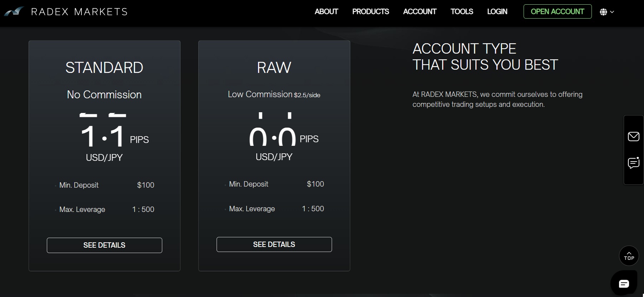
Task: Open the ABOUT menu
Action: [x=326, y=11]
